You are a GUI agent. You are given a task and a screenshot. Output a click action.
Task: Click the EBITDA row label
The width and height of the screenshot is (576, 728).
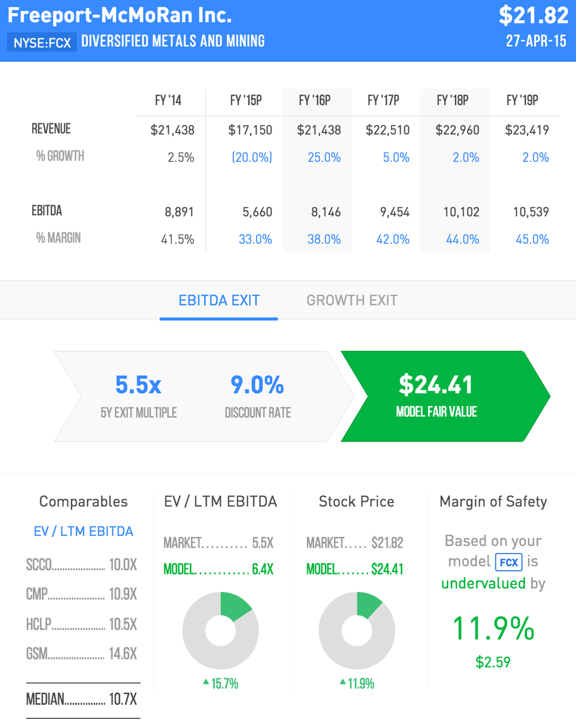pos(47,211)
